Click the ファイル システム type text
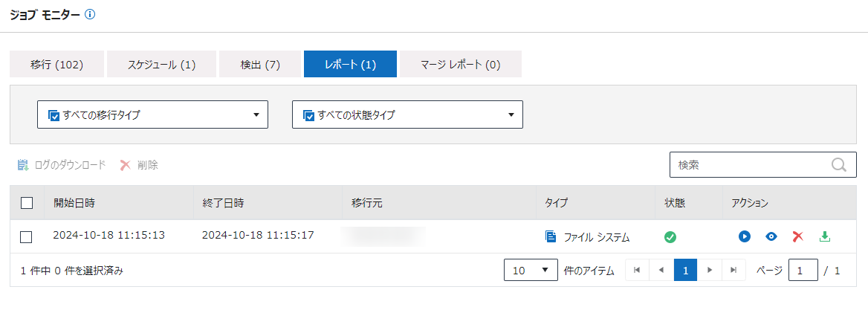 pos(597,237)
